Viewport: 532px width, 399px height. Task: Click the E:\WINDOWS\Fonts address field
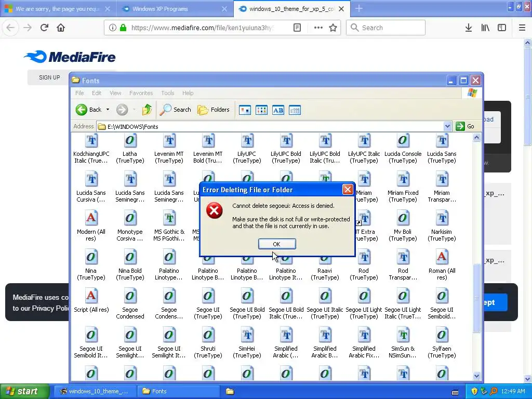270,127
